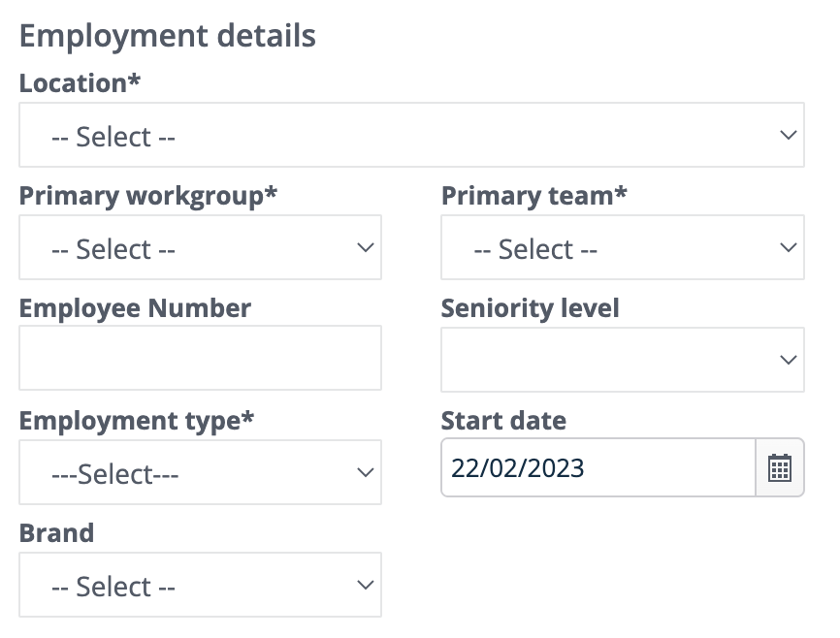Click the Employee Number label
Screen dimensions: 840x638
tap(135, 308)
